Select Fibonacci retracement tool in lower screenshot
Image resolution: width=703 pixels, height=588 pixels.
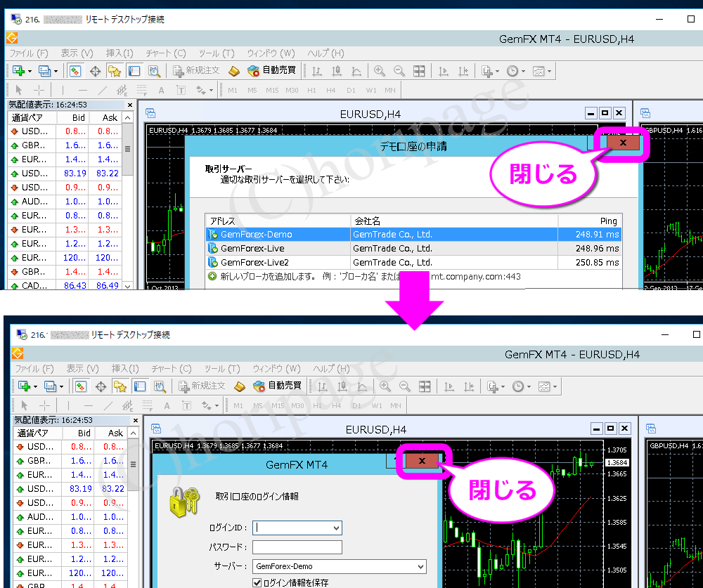(x=148, y=405)
